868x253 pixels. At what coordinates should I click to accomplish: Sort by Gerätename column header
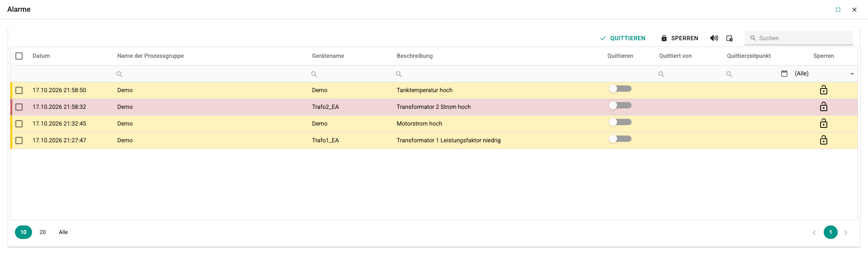[328, 56]
